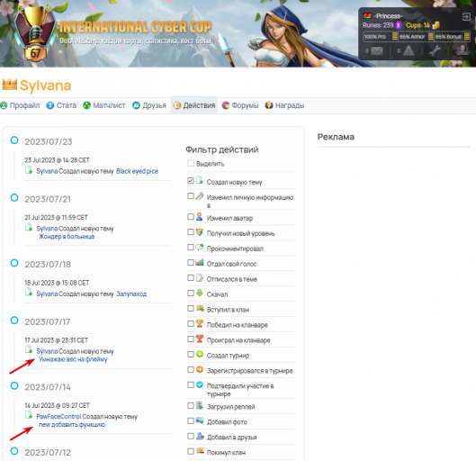Viewport: 476px width, 461px height.
Task: Open the Залупаход topic link
Action: (131, 294)
